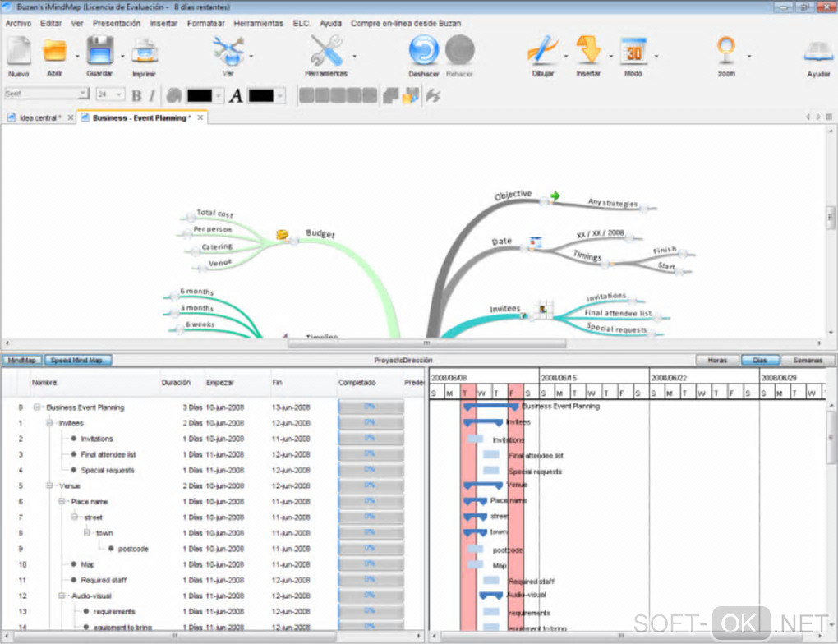838x644 pixels.
Task: Click the Modo calendar icon
Action: point(633,51)
